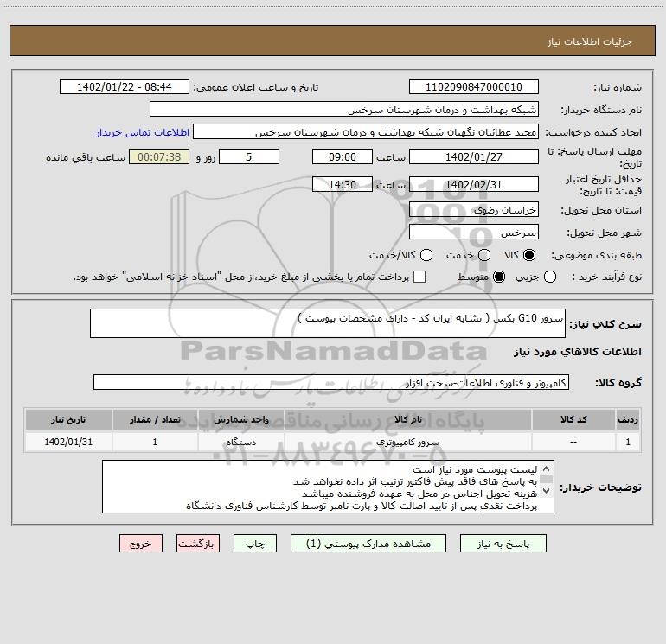Click the remaining days field showing 5
The width and height of the screenshot is (666, 644).
pos(249,156)
